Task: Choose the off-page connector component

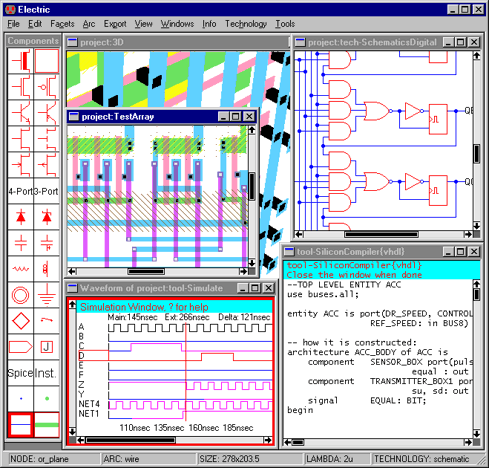Action: click(21, 347)
